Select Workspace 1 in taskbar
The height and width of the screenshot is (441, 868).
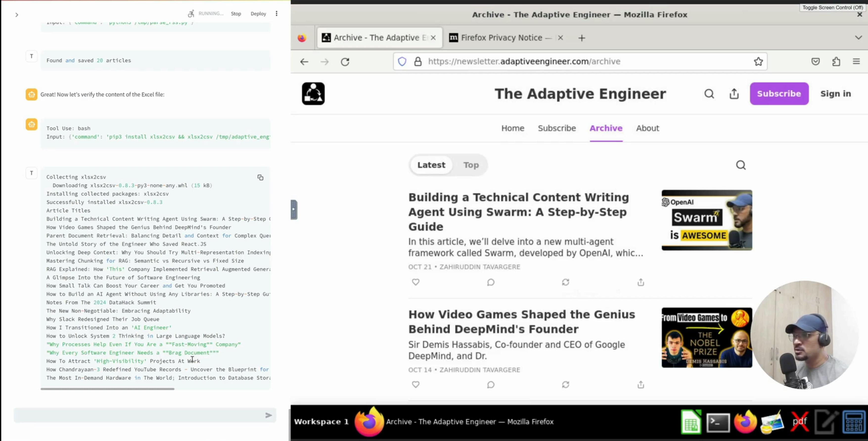[x=321, y=421]
